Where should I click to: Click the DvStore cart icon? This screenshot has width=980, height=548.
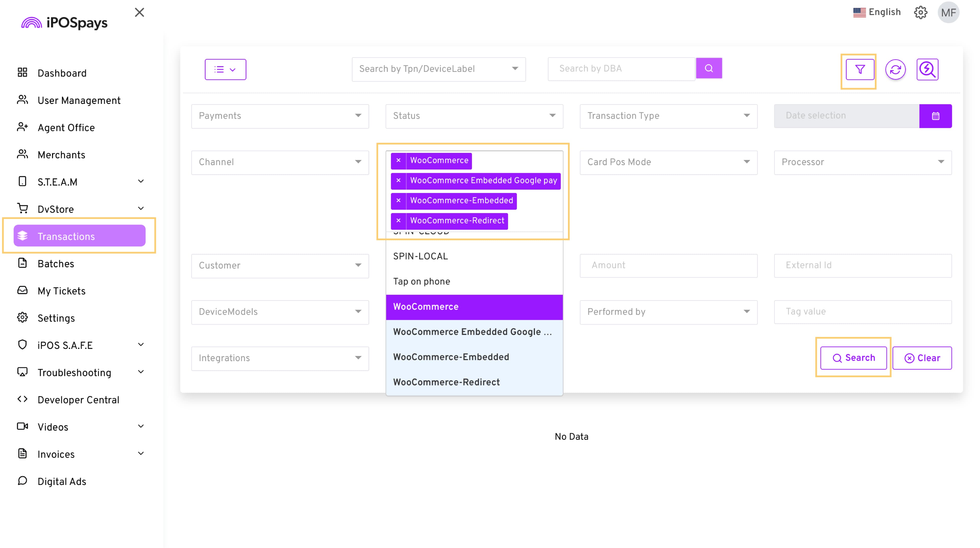[22, 209]
